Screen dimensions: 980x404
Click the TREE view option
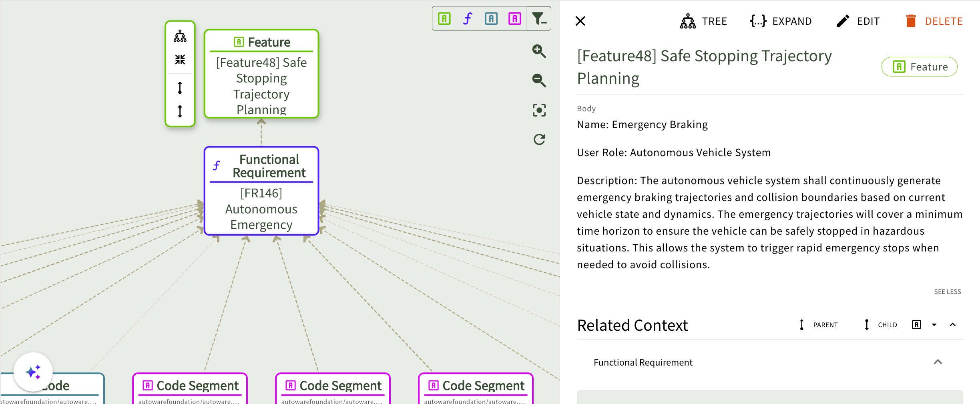coord(703,21)
